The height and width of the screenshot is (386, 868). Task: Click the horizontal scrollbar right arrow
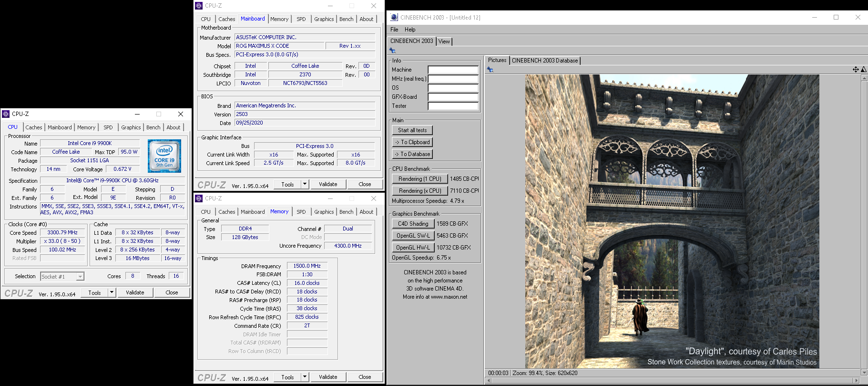coord(857,380)
